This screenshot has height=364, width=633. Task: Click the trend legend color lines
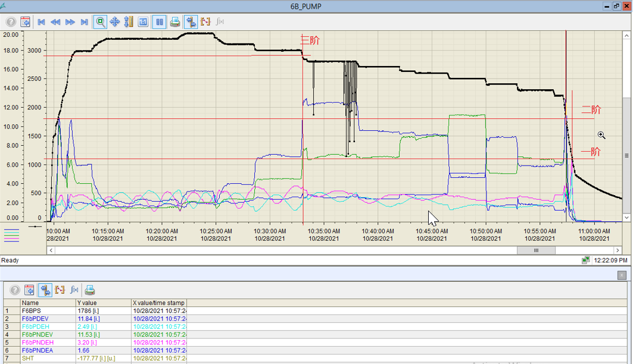[11, 234]
